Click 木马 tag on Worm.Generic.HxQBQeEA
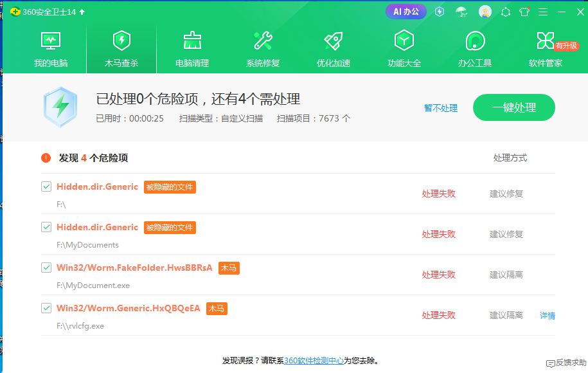 pos(217,309)
